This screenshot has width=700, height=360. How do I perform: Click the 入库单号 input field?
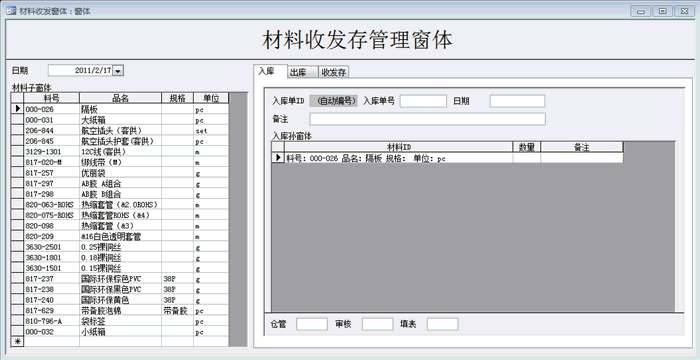click(423, 101)
